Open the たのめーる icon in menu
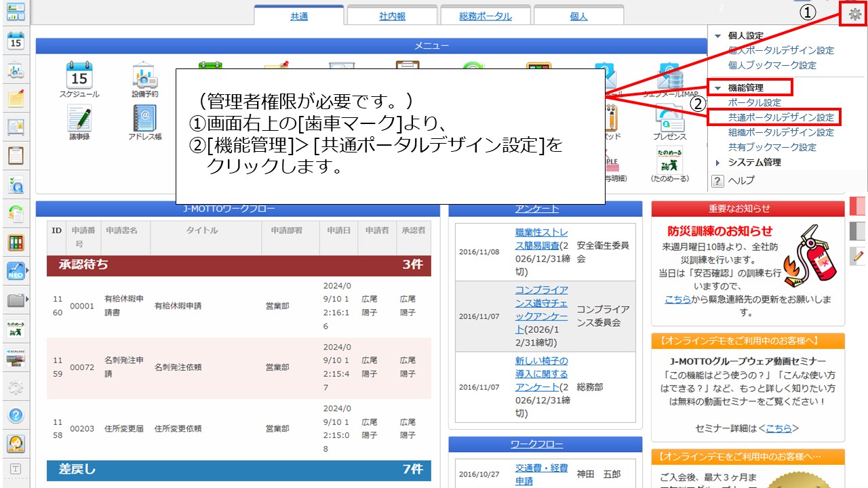 pyautogui.click(x=669, y=161)
